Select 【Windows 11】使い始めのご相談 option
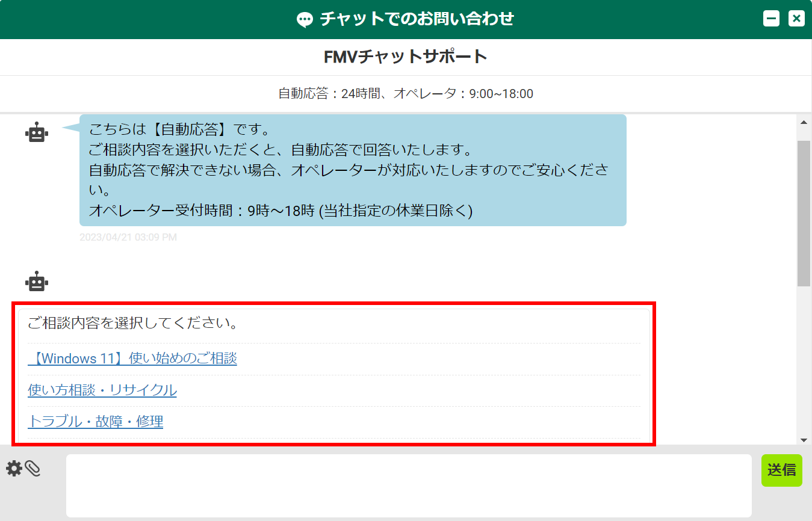The width and height of the screenshot is (812, 521). click(132, 359)
